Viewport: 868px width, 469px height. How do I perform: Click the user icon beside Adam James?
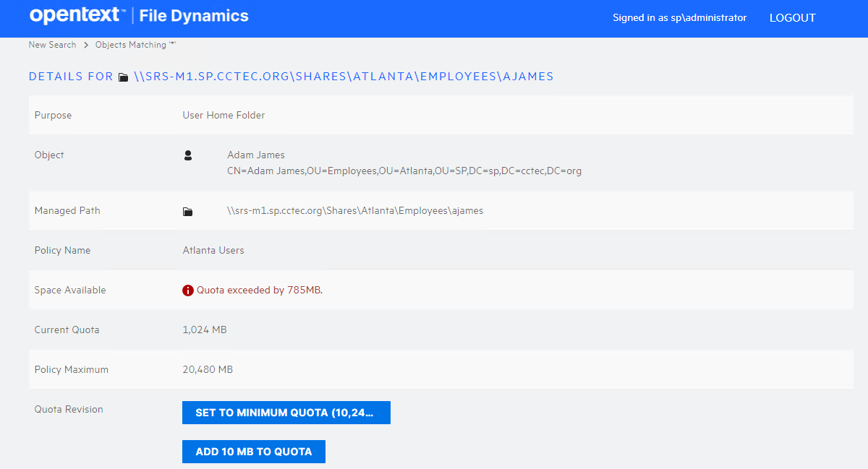pos(188,155)
